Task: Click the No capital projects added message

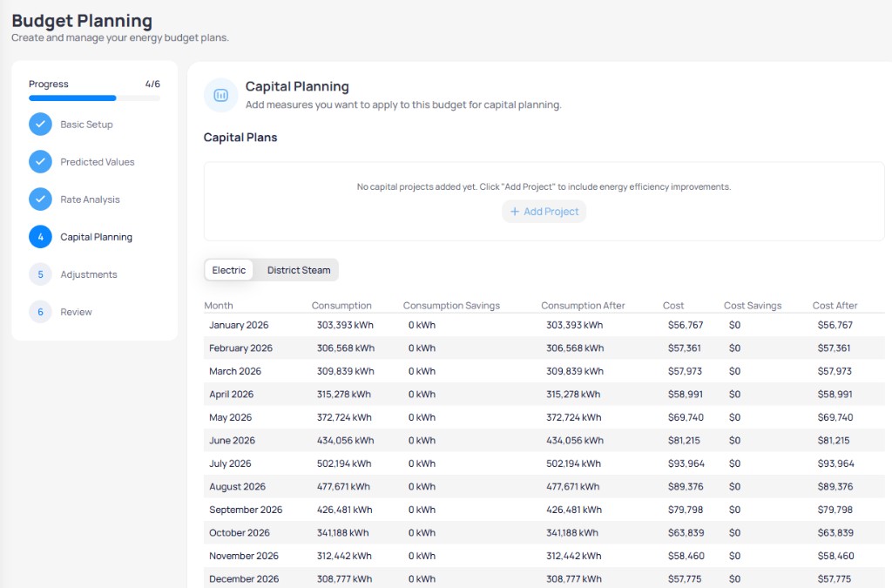Action: click(x=544, y=186)
